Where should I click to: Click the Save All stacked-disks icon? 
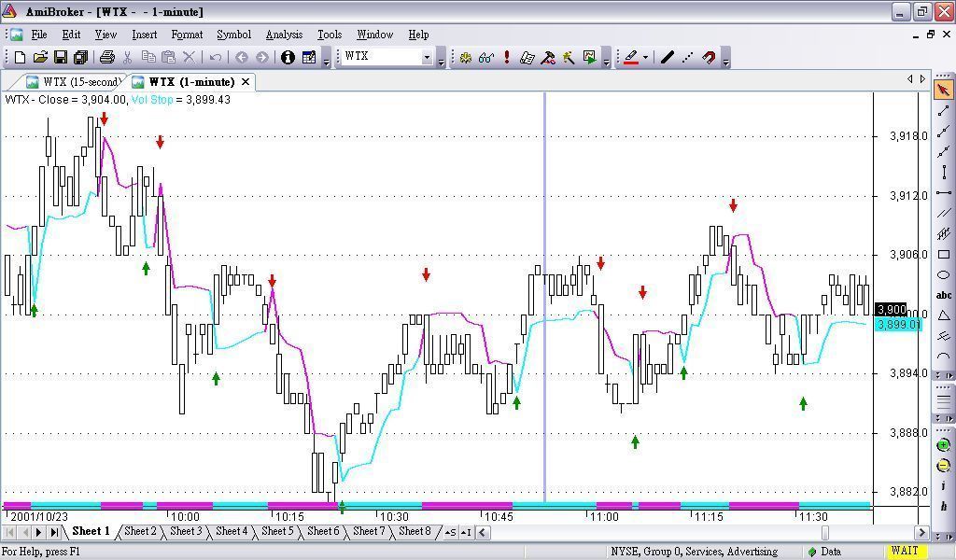click(80, 57)
